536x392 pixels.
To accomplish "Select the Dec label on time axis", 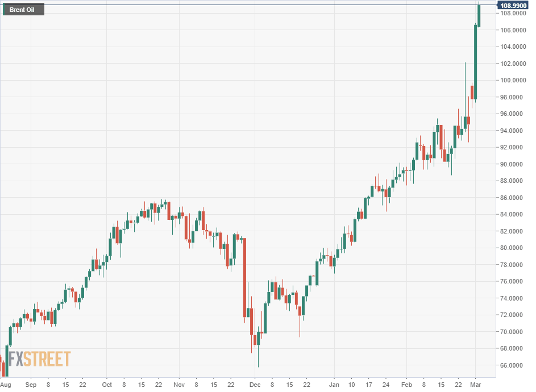I will [x=255, y=384].
